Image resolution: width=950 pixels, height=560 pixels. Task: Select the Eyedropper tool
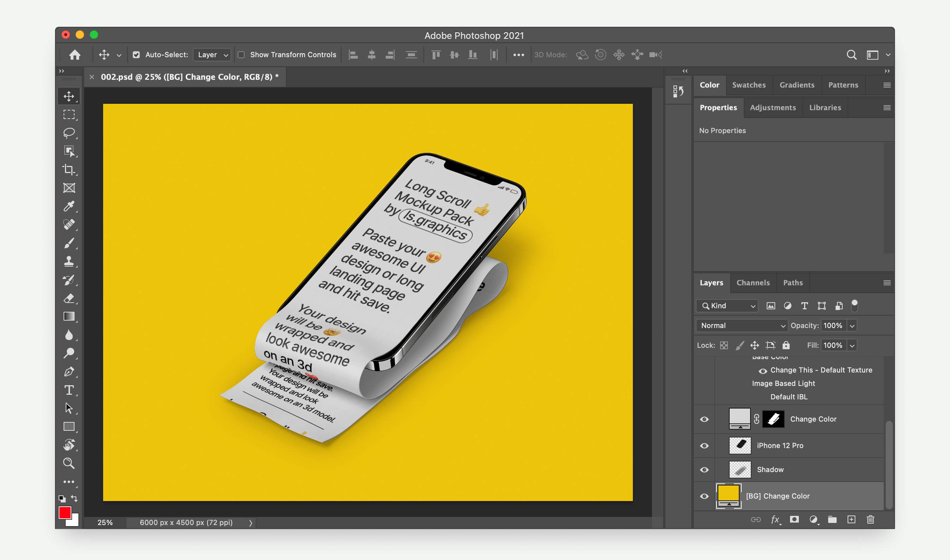[x=69, y=206]
